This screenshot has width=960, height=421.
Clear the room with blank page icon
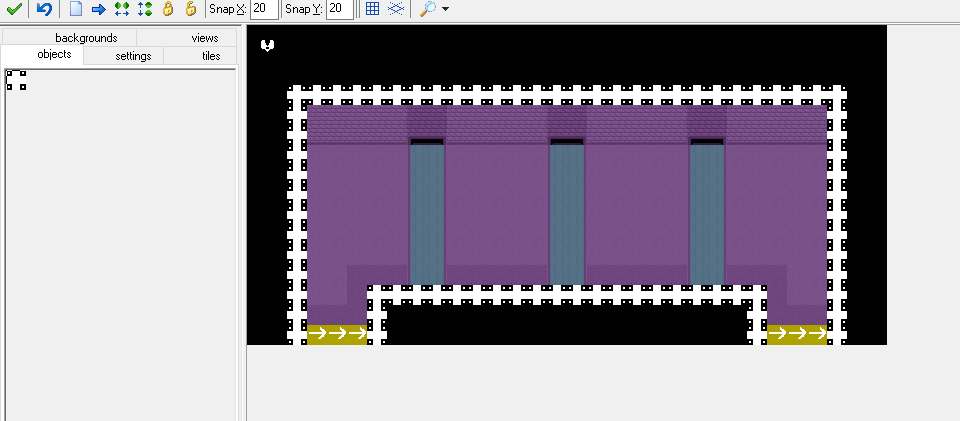(76, 9)
